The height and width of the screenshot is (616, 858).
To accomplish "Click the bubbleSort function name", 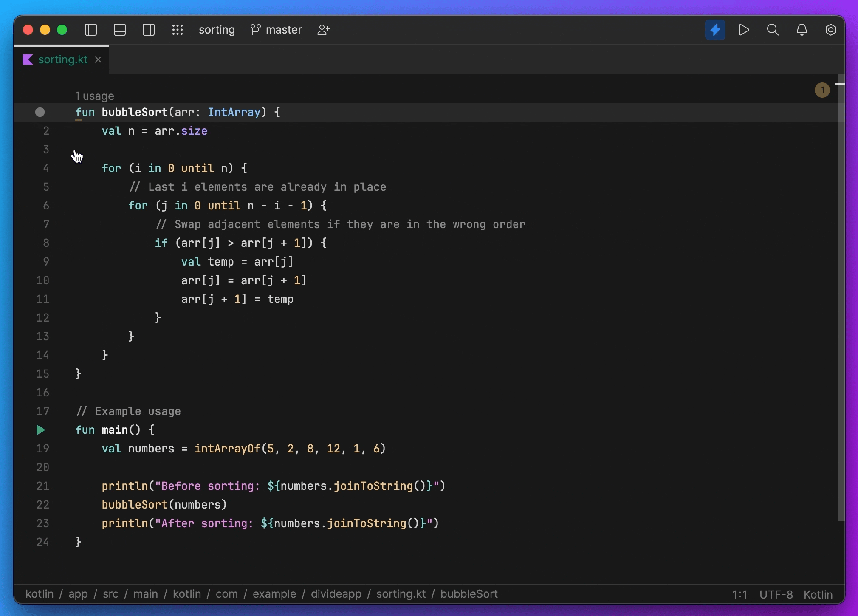I will pyautogui.click(x=135, y=112).
